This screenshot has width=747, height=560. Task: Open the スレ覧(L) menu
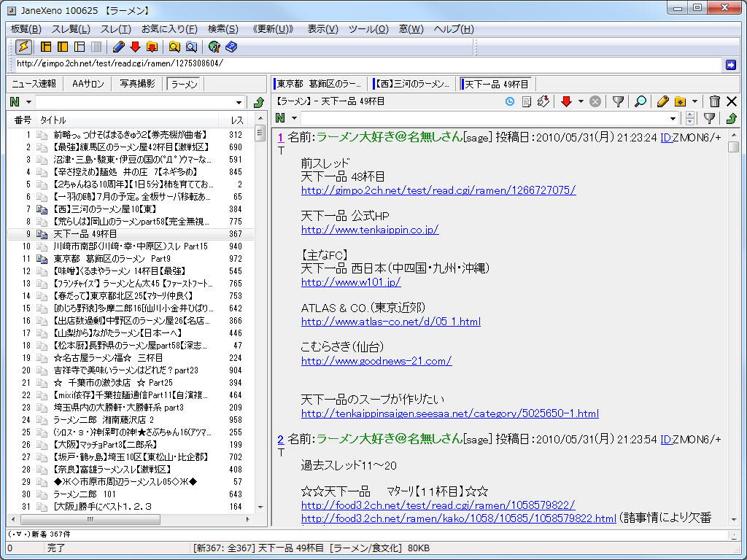point(71,29)
